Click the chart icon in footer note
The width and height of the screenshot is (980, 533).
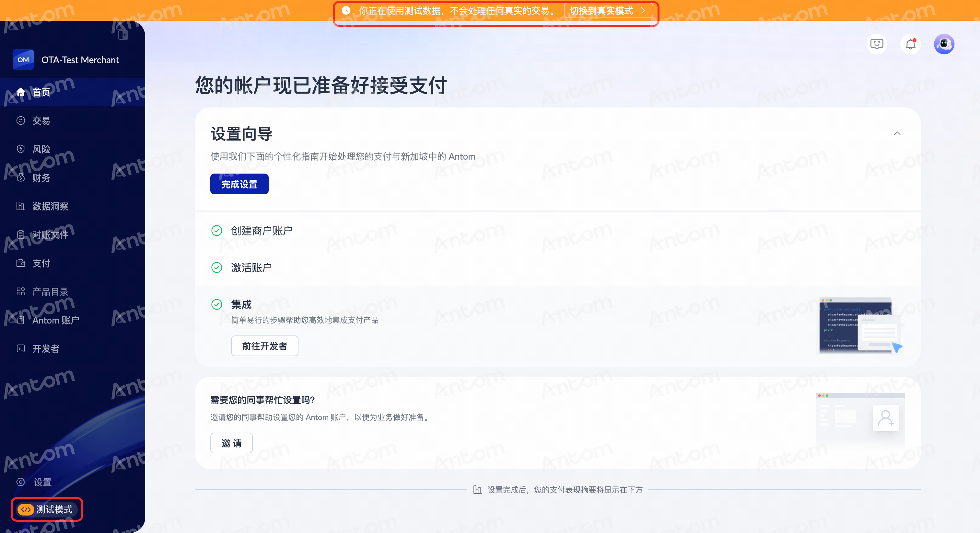477,490
